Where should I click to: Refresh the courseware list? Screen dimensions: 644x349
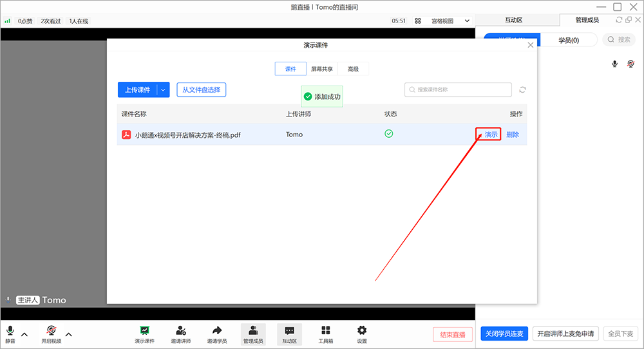tap(522, 90)
